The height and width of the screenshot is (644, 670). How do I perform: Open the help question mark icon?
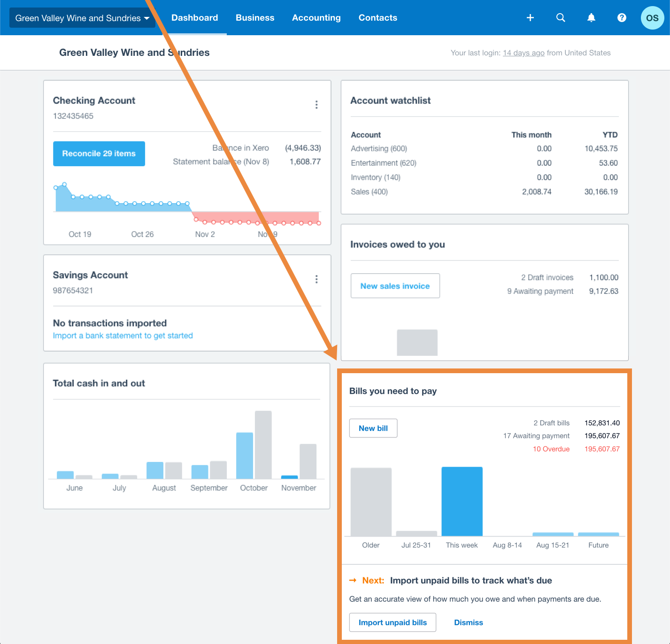[622, 18]
